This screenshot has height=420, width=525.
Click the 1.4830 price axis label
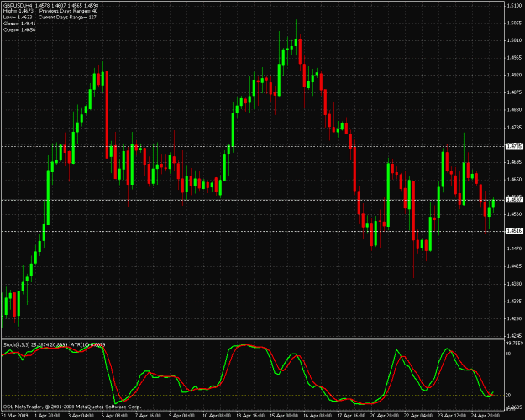pyautogui.click(x=514, y=109)
